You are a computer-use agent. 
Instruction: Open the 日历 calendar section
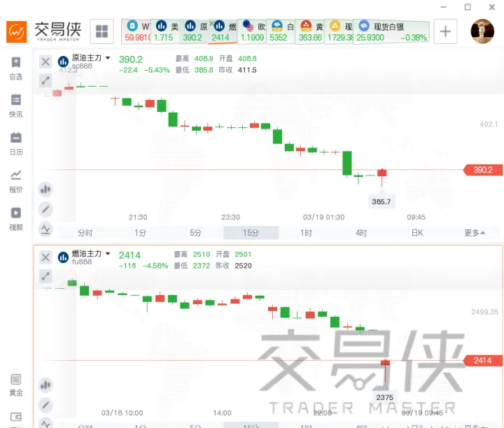[x=15, y=143]
